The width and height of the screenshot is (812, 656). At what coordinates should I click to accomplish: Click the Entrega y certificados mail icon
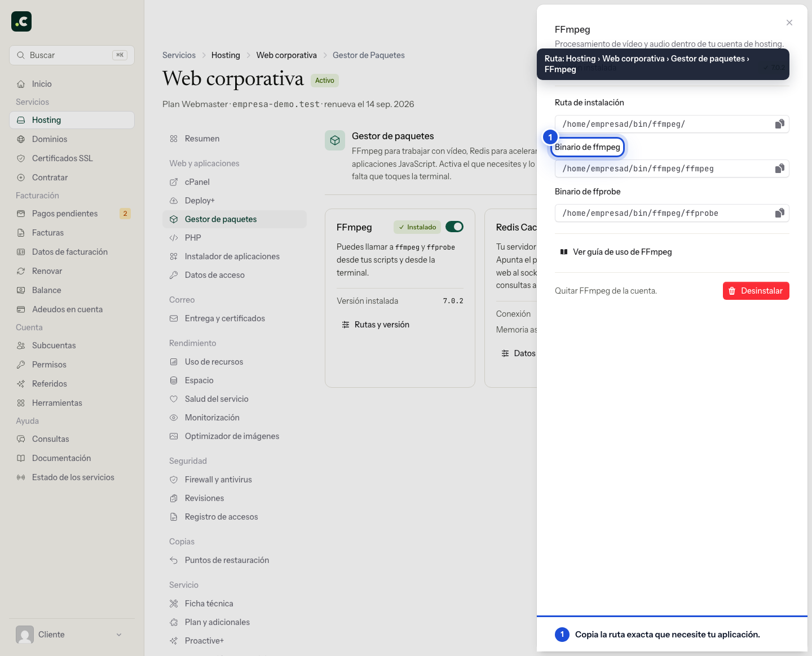[174, 318]
